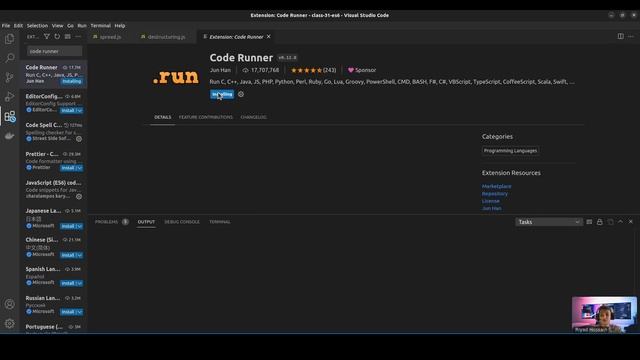Split the editor to the right
Screen dimensions: 640x360
coord(620,36)
